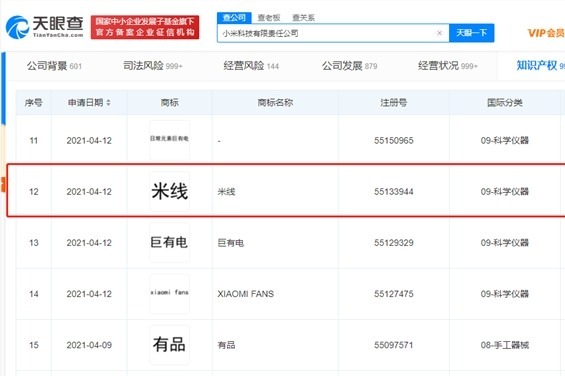The width and height of the screenshot is (565, 376).
Task: Open the row 11 trademark thumbnail
Action: 169,140
